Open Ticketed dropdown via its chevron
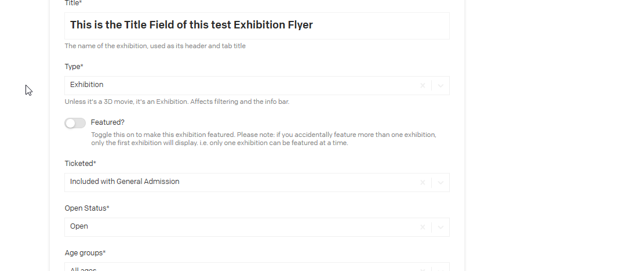This screenshot has height=271, width=644. (441, 182)
